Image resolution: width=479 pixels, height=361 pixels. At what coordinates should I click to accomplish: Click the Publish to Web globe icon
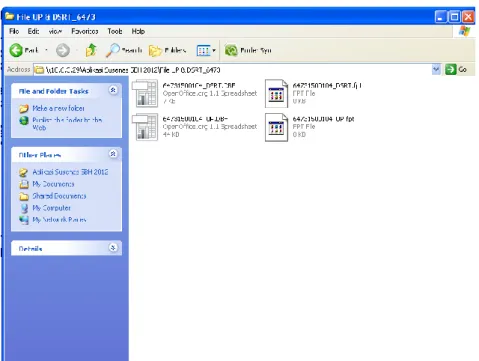point(24,120)
